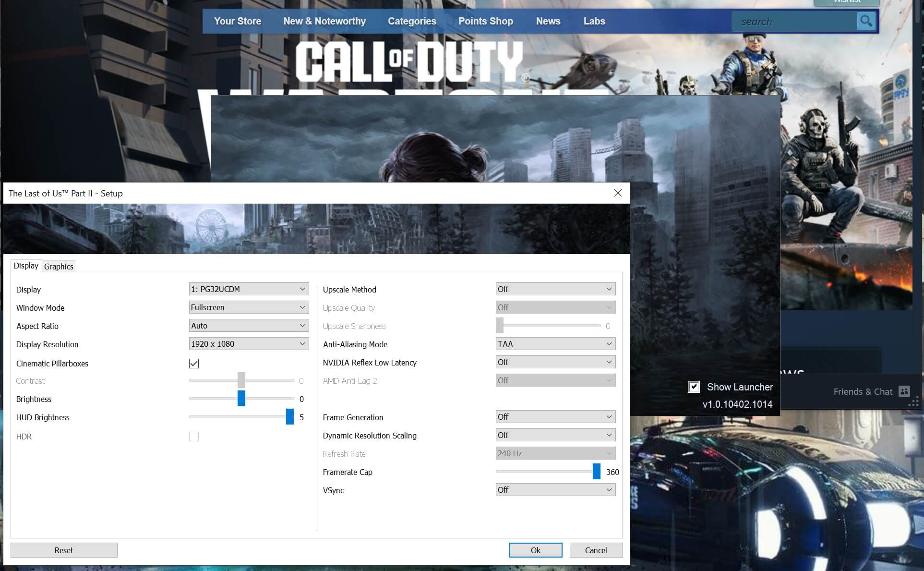The width and height of the screenshot is (924, 571).
Task: Open the Display Resolution dropdown
Action: click(x=249, y=344)
